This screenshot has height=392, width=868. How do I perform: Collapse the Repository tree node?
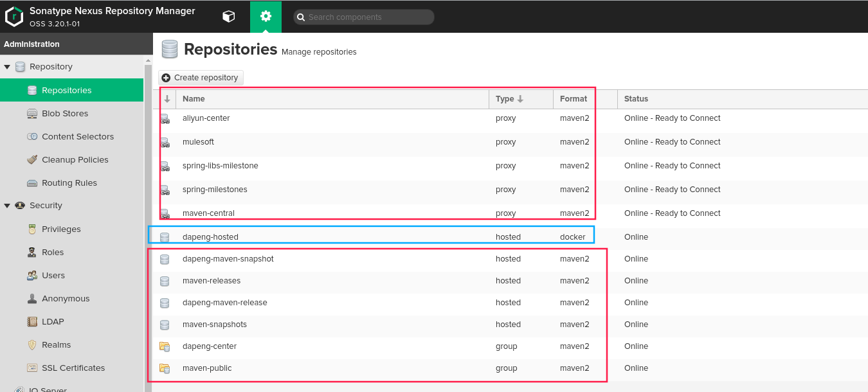tap(7, 67)
